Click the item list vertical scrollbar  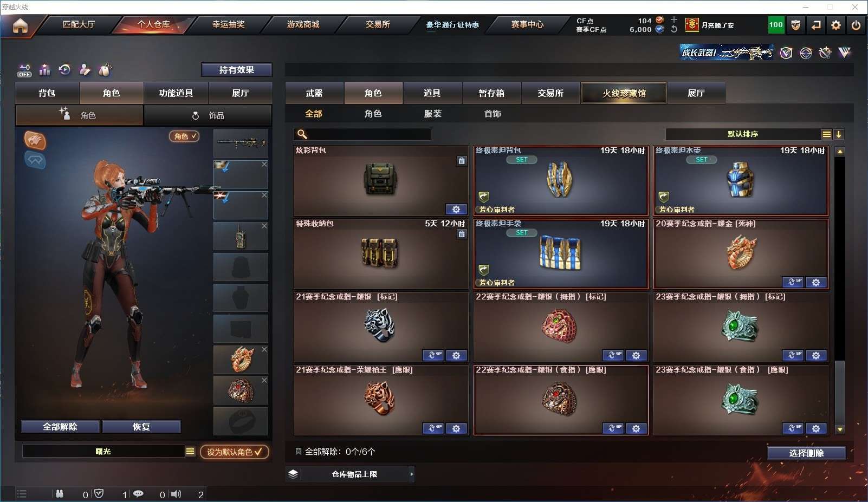point(840,290)
